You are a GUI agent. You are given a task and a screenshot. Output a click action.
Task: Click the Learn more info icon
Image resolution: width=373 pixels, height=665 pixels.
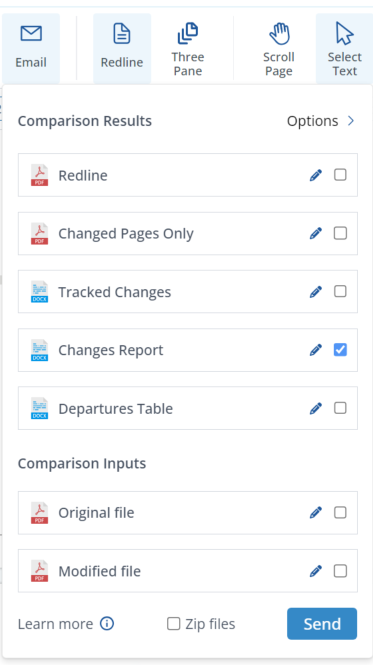click(107, 623)
